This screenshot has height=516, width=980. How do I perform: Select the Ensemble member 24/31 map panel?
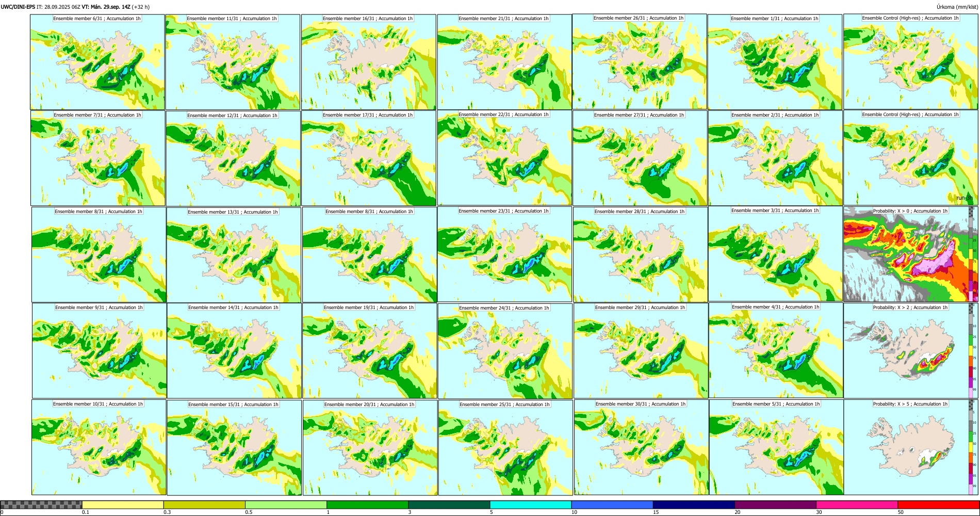505,351
